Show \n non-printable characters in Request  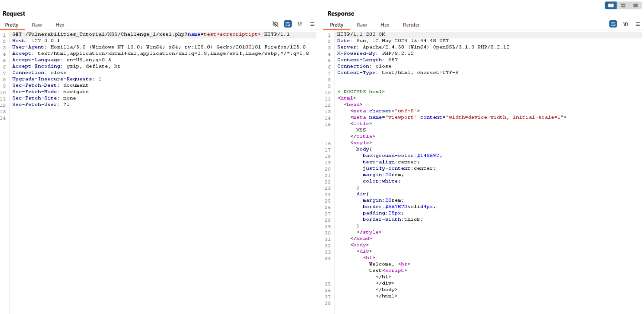pos(300,24)
